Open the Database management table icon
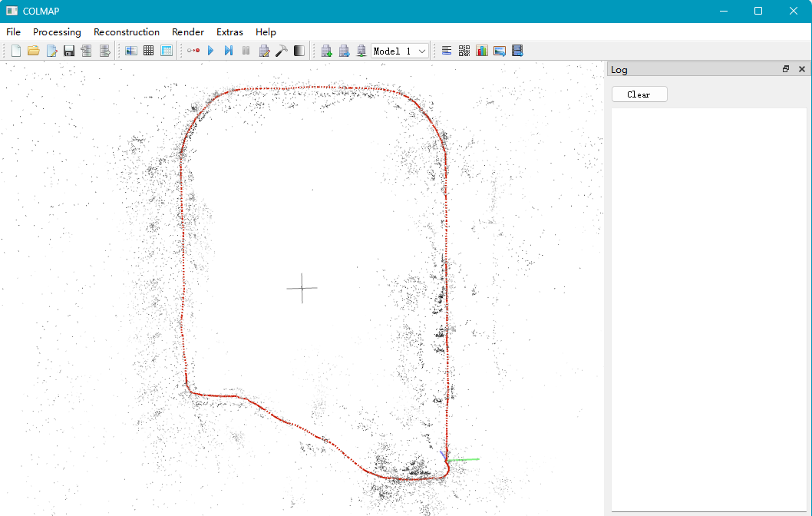812x516 pixels. pos(167,51)
